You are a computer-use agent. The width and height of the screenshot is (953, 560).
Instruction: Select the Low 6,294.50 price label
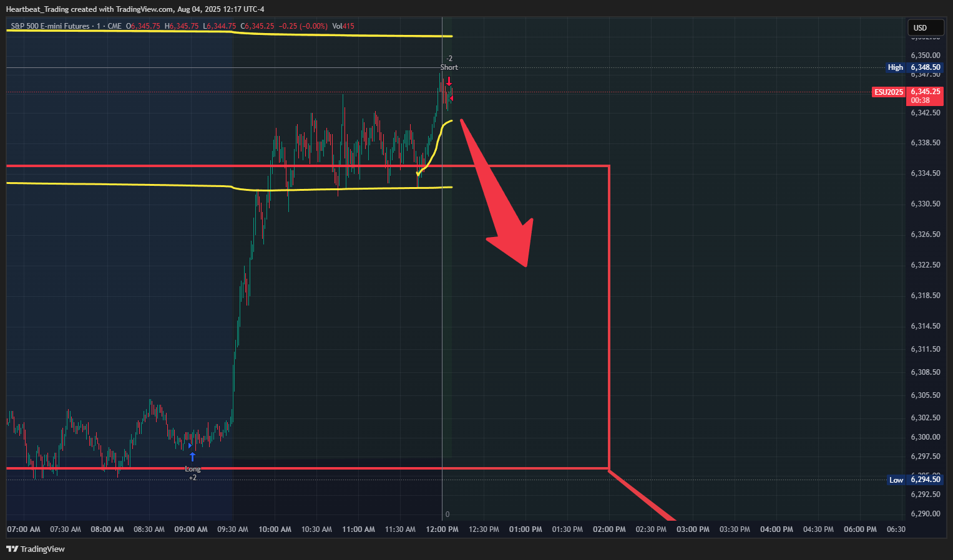[x=915, y=480]
